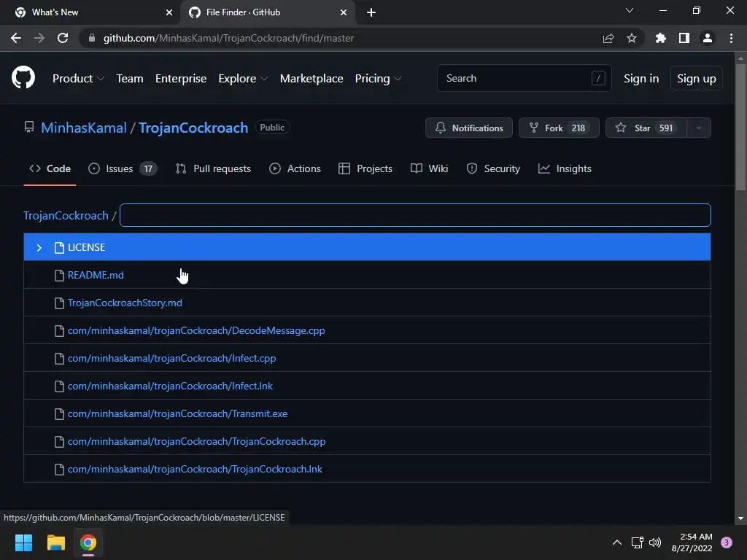Open the volume control in tray
This screenshot has width=747, height=560.
(x=656, y=542)
